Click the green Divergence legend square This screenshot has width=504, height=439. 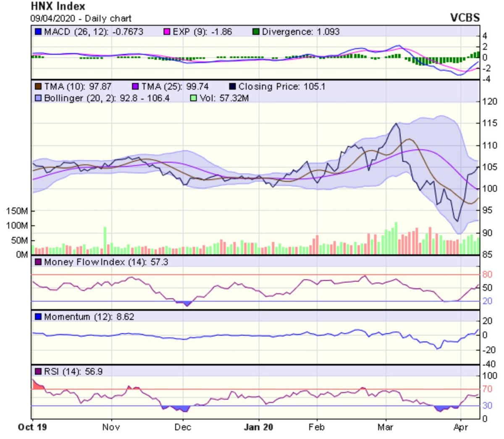coord(256,32)
